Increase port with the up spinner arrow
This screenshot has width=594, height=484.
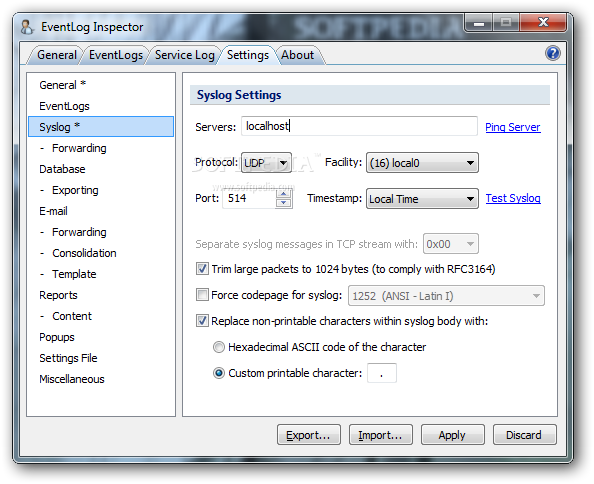284,194
